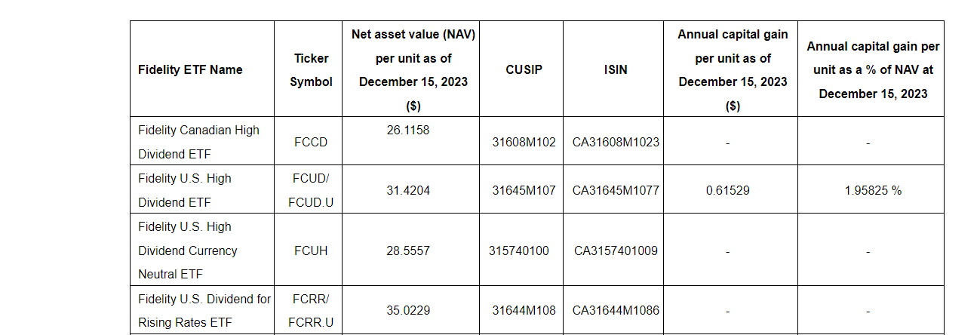
Task: Select the Annual capital gain per unit header
Action: [x=732, y=69]
